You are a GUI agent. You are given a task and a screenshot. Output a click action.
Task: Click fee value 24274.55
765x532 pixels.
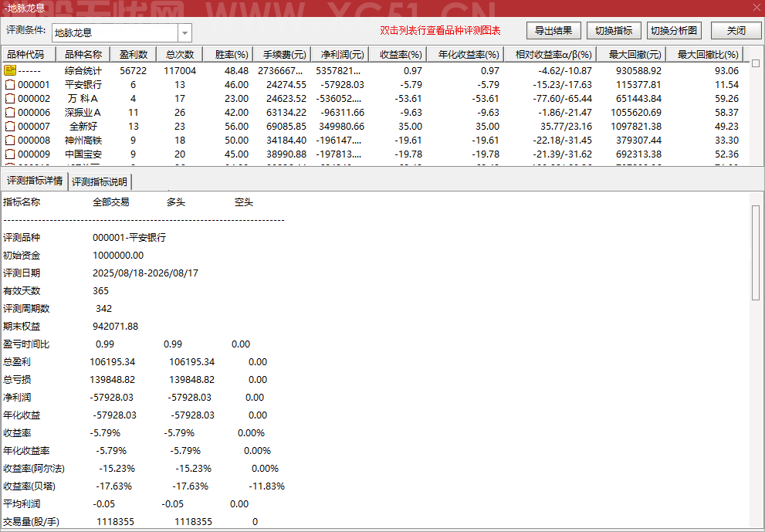[x=286, y=84]
